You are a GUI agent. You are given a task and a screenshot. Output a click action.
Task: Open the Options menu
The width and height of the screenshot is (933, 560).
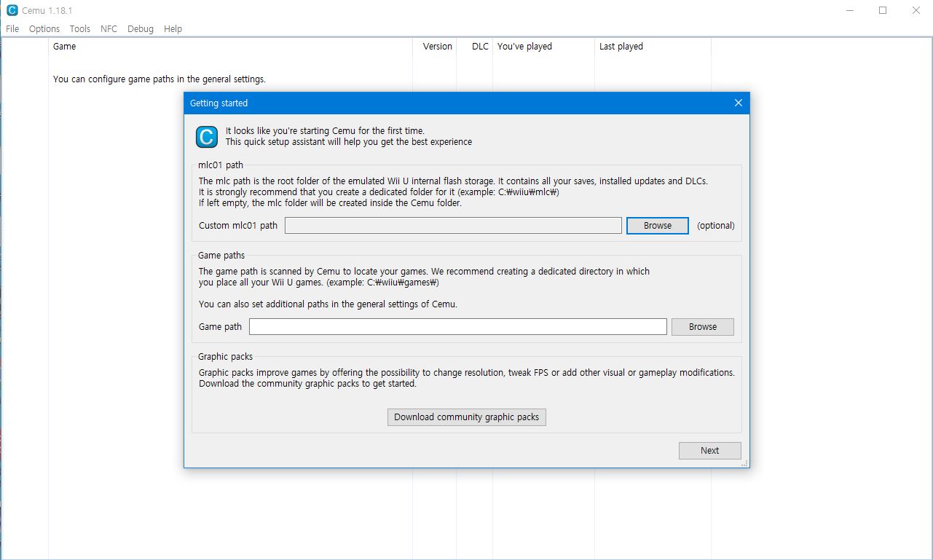[x=44, y=28]
